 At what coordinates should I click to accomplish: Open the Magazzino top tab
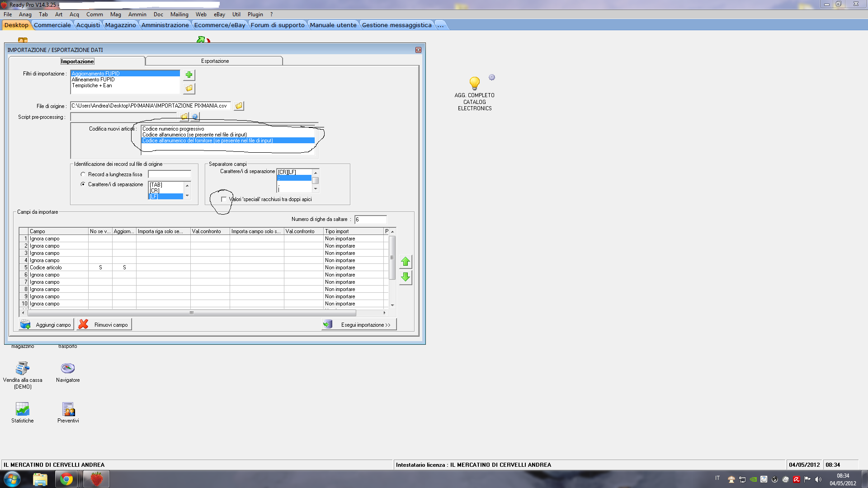(x=120, y=25)
